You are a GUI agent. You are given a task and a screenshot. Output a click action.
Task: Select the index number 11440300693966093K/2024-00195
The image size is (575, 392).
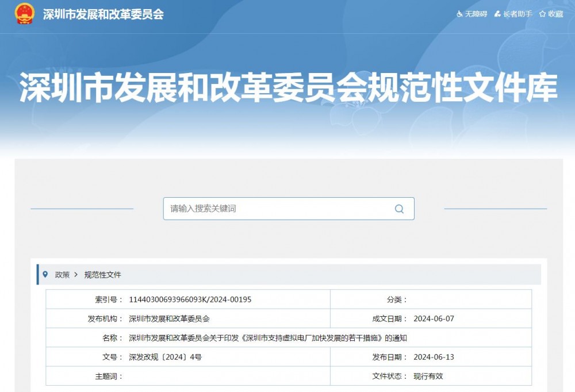190,299
